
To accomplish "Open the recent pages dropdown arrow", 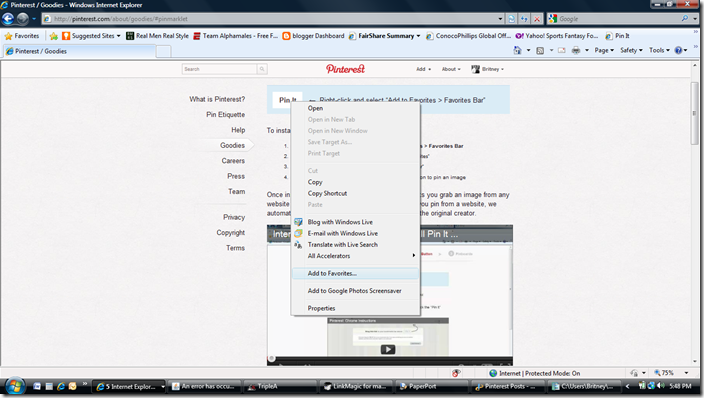I will click(x=34, y=19).
